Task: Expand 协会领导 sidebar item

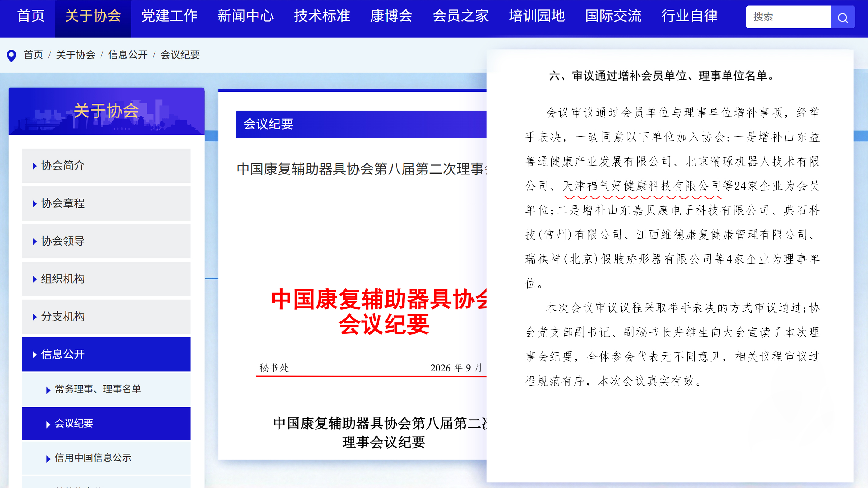Action: tap(106, 241)
